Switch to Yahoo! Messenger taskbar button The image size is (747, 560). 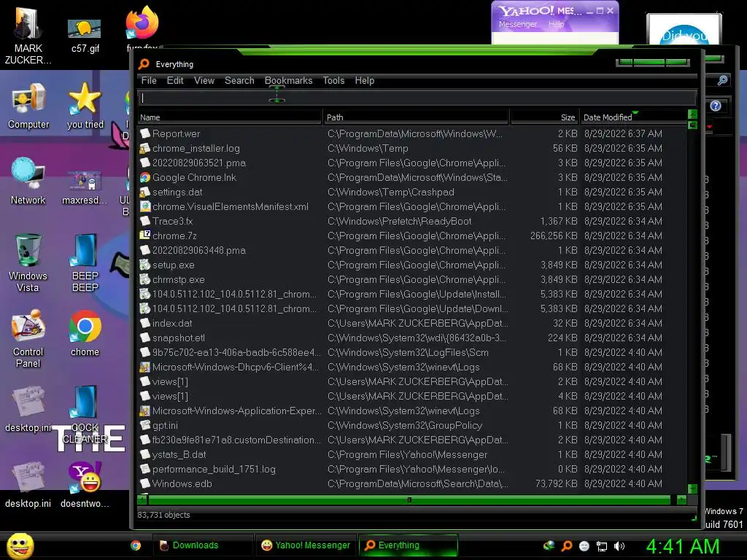(306, 545)
